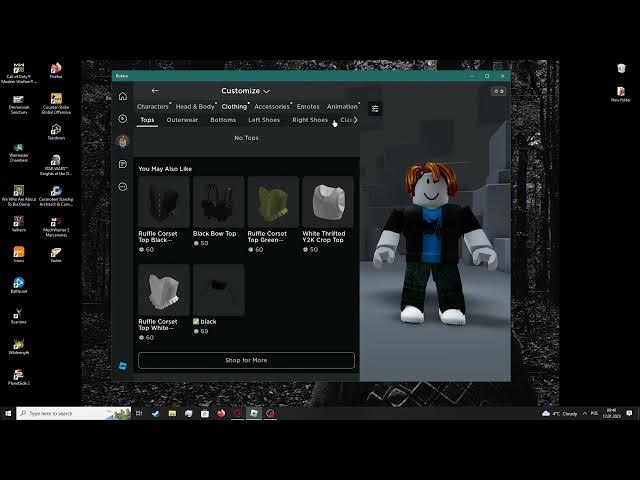This screenshot has height=480, width=640.
Task: Open the More (three dots) sidebar icon
Action: click(123, 186)
